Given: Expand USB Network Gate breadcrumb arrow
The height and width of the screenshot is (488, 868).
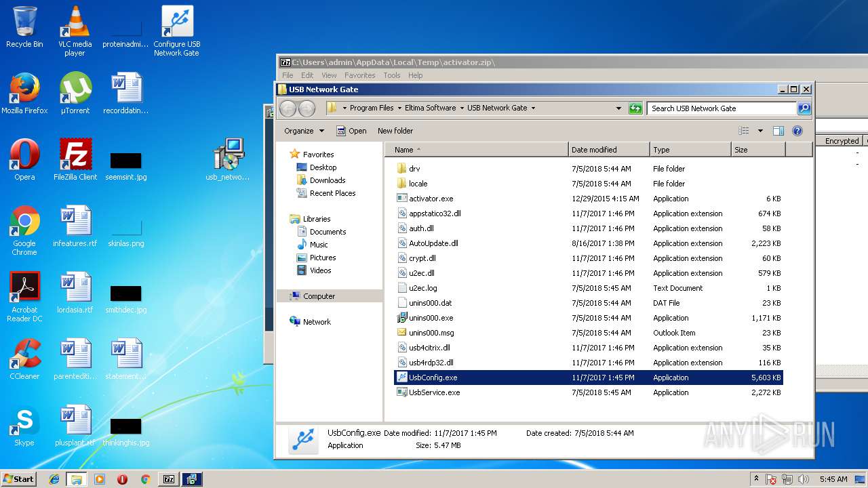Looking at the screenshot, I should [x=533, y=108].
